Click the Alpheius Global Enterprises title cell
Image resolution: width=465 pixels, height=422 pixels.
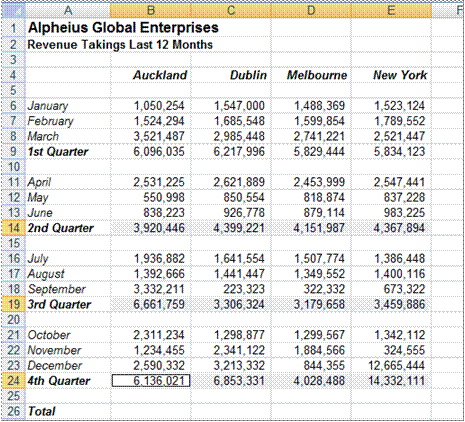click(123, 27)
